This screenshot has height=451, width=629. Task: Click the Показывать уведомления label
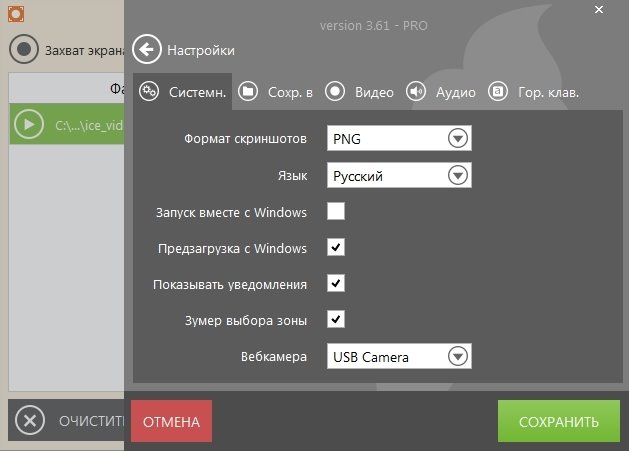[x=230, y=284]
